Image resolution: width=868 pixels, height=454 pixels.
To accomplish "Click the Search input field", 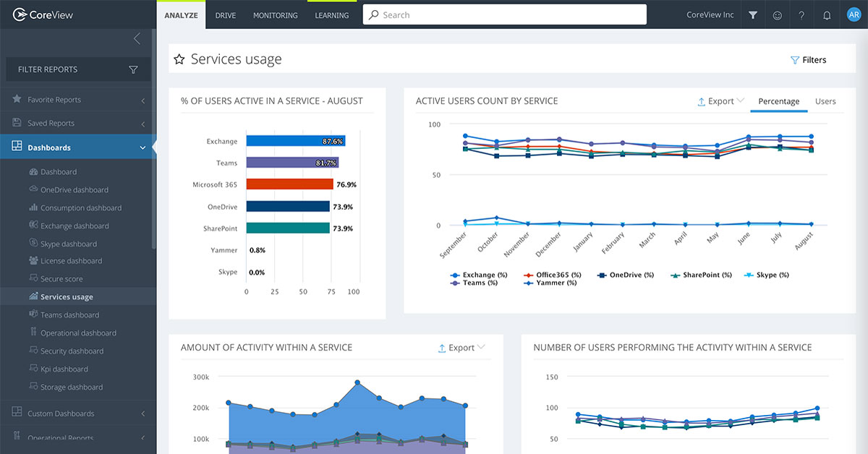I will pyautogui.click(x=505, y=14).
